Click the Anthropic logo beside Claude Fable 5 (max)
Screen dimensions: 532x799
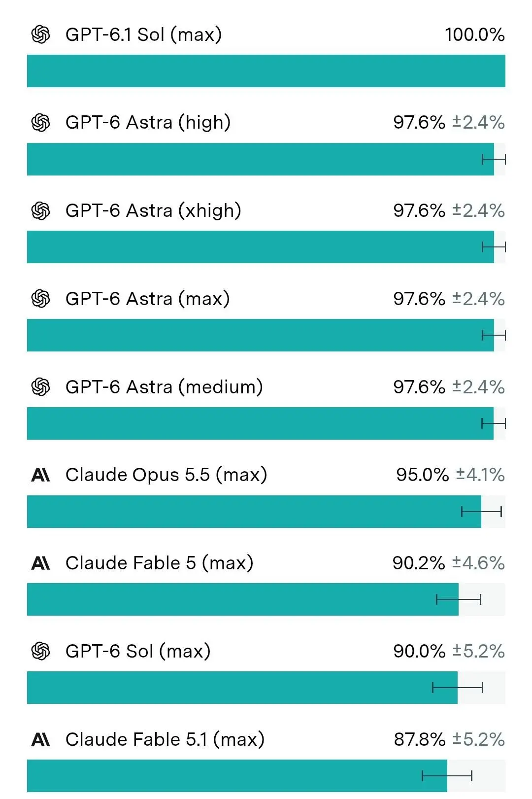point(40,563)
